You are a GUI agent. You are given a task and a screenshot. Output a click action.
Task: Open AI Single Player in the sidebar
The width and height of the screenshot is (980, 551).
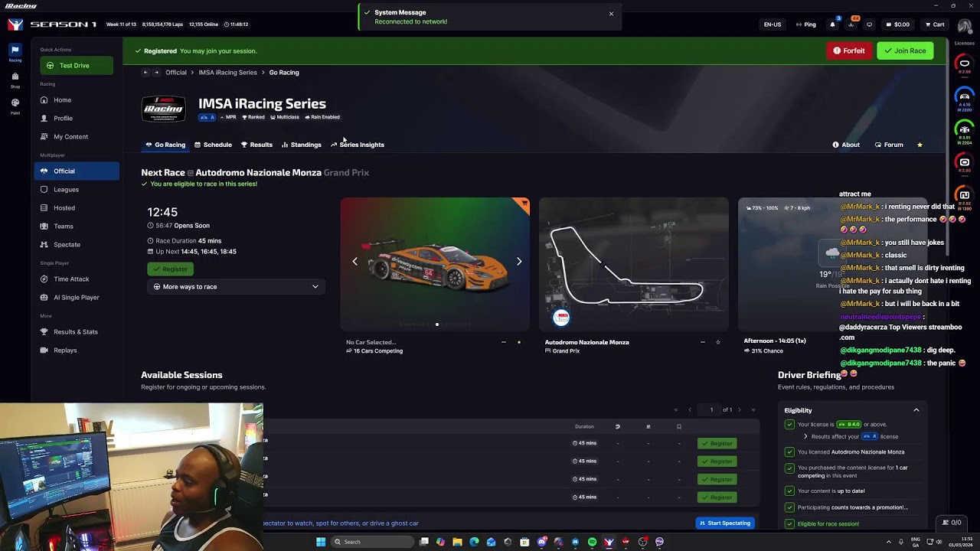76,298
